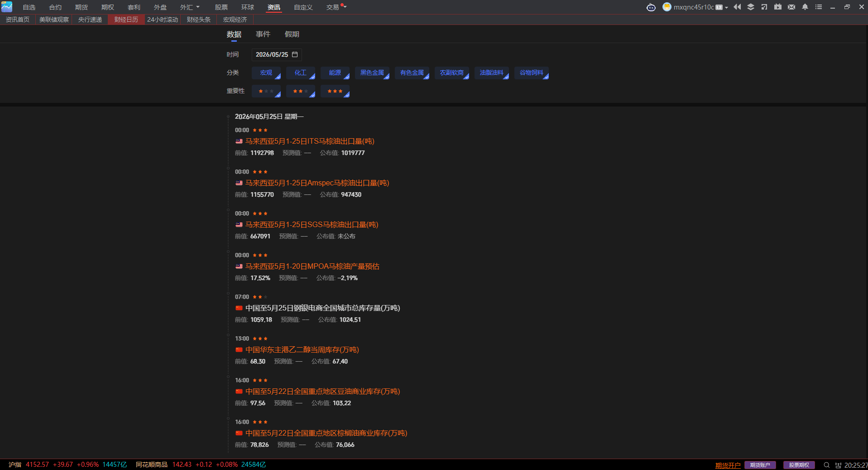Open the 2026/05/25 date picker field
868x470 pixels.
click(277, 54)
